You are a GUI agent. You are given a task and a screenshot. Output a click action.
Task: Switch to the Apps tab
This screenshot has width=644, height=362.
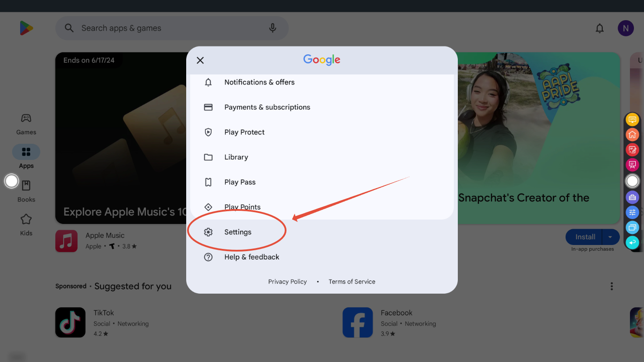(26, 157)
